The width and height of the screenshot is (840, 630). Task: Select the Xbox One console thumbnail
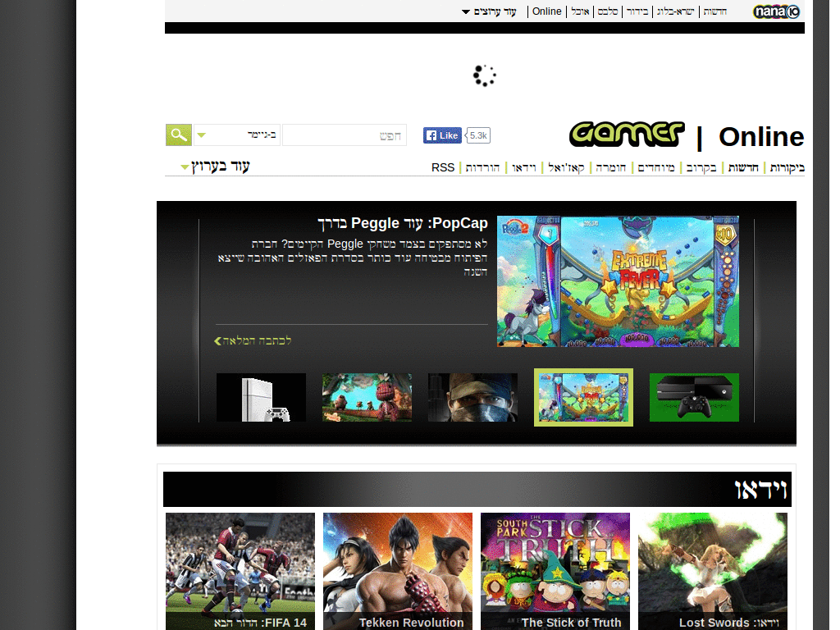point(694,398)
